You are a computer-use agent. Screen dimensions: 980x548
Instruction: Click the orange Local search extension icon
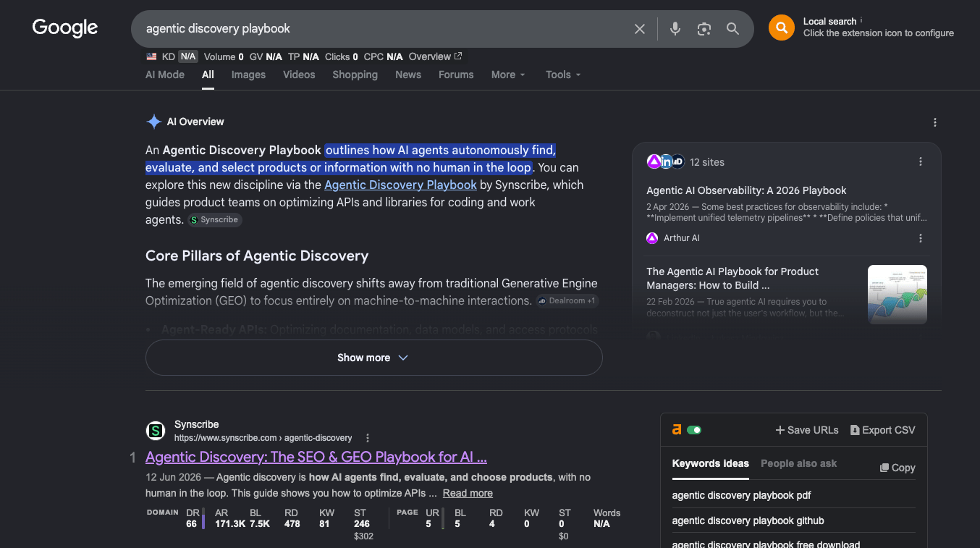click(x=782, y=28)
